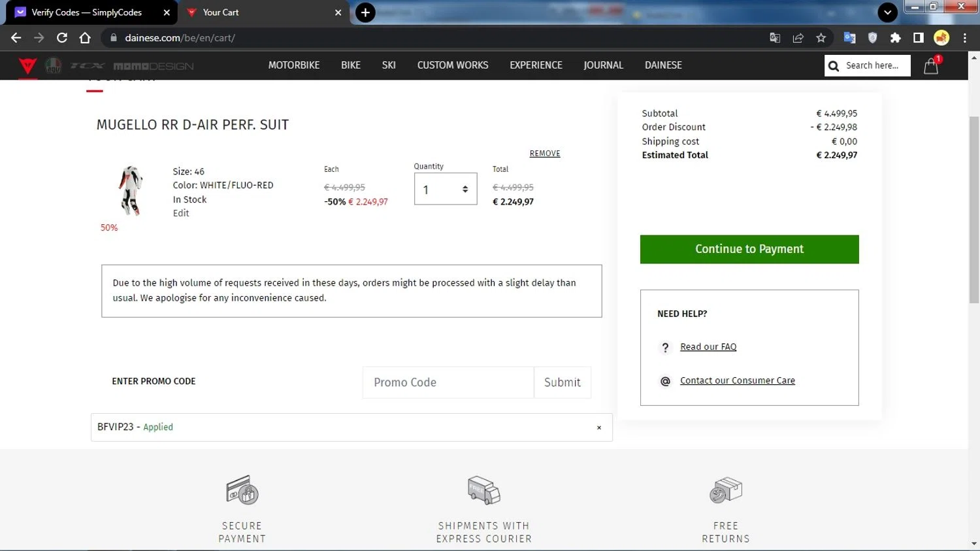
Task: Open Contact our Consumer Care link
Action: [738, 380]
